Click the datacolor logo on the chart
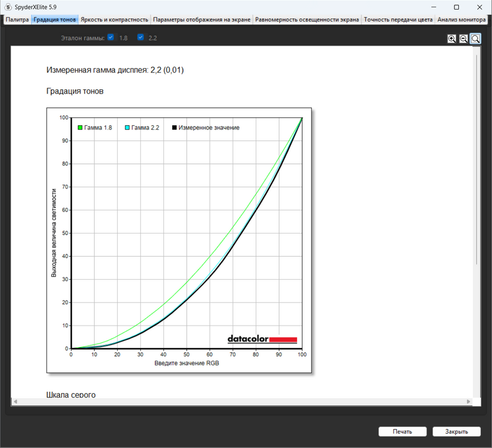The height and width of the screenshot is (448, 492). (x=262, y=339)
